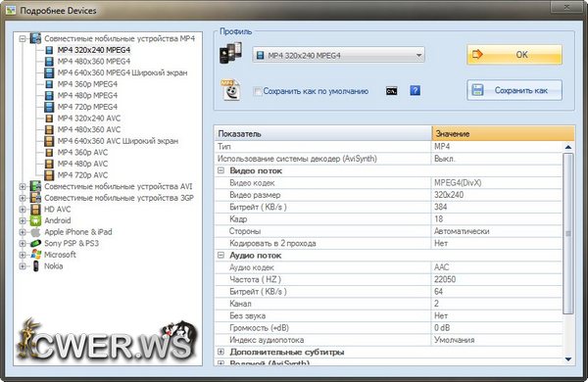Click the film icon beside MP4 320x240 MPEG4
Screen dimensions: 588x382
click(49, 50)
